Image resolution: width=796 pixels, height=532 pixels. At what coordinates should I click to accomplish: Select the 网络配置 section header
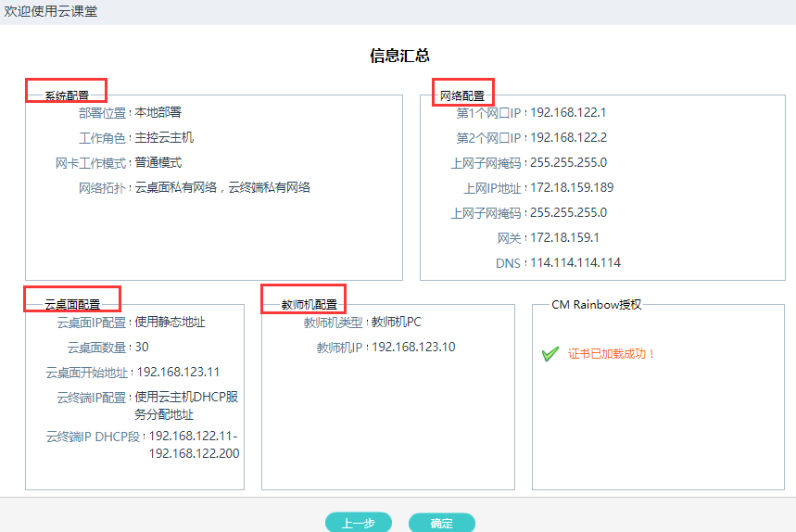coord(462,95)
